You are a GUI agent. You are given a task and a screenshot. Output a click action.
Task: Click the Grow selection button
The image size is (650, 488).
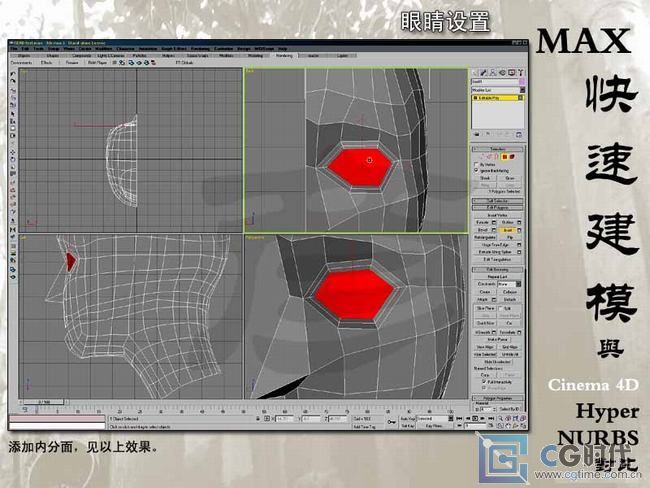(x=510, y=178)
